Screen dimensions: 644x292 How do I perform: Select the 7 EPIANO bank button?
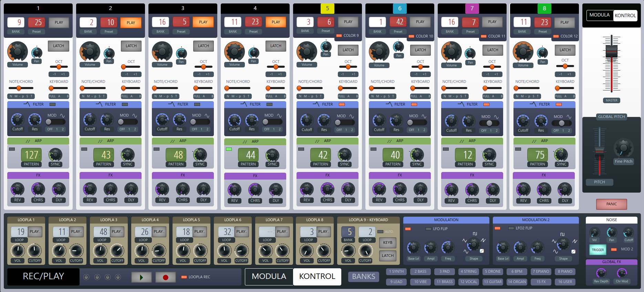(x=541, y=271)
